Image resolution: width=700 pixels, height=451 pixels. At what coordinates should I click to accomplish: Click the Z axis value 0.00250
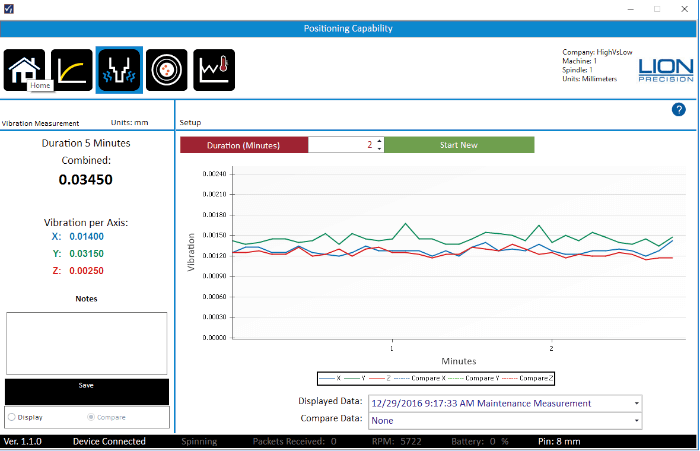[x=86, y=271]
